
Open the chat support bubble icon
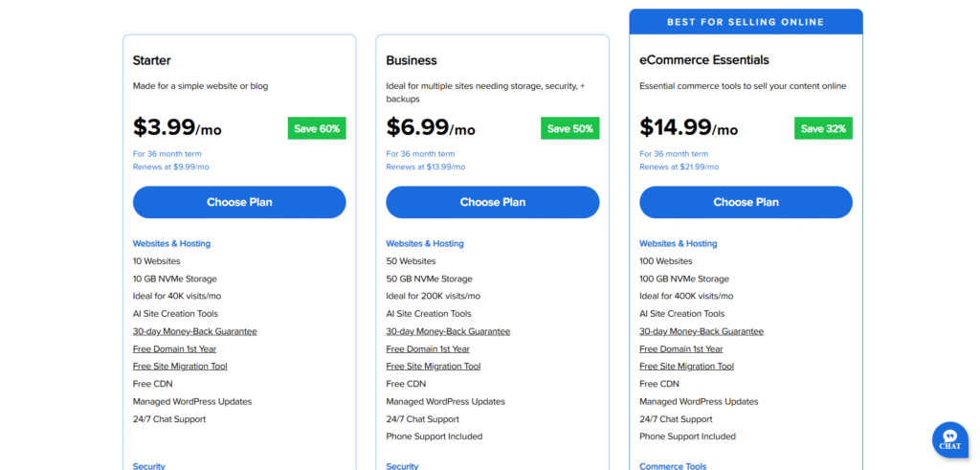click(949, 439)
